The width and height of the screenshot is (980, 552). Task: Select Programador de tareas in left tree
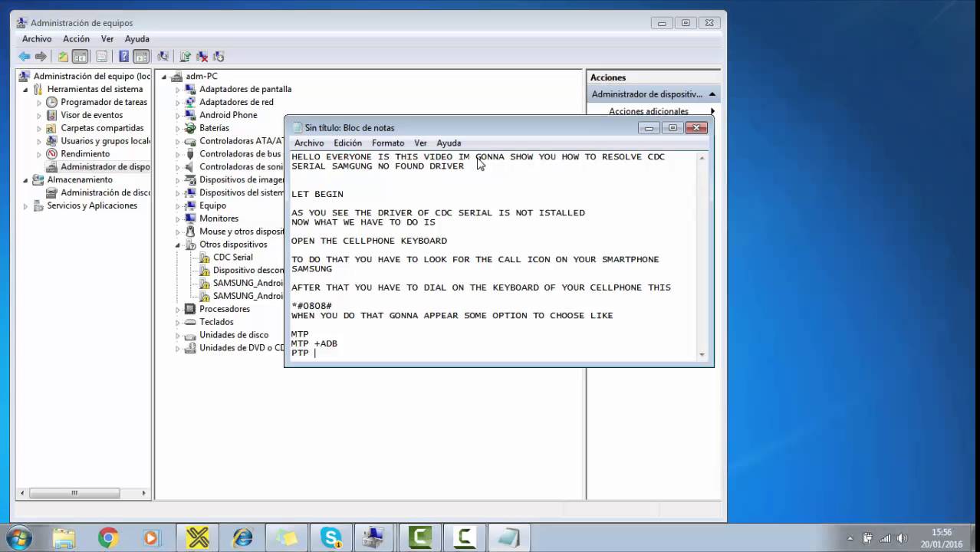click(x=104, y=103)
